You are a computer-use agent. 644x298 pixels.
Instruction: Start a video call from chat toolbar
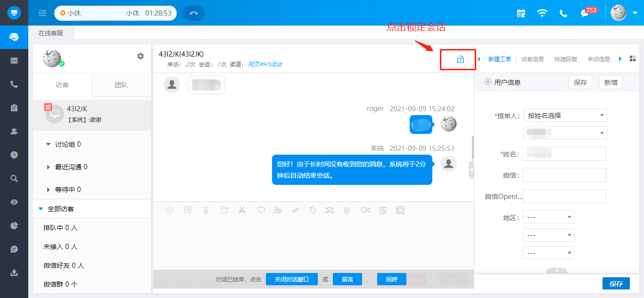365,210
